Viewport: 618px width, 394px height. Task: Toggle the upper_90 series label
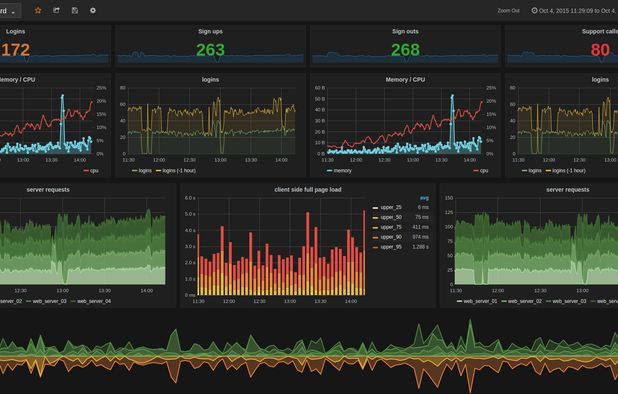391,237
